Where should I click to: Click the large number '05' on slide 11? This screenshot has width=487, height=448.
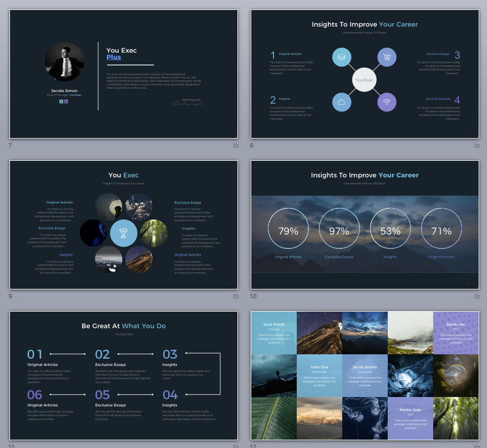pyautogui.click(x=103, y=395)
